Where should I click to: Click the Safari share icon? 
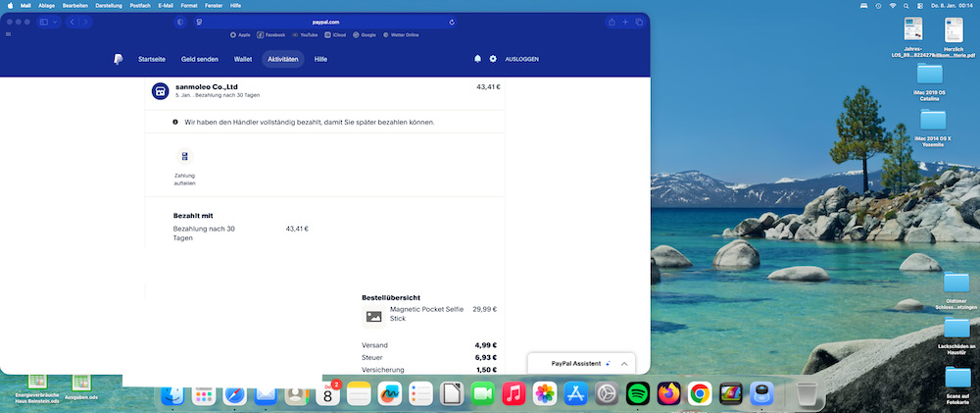[612, 22]
